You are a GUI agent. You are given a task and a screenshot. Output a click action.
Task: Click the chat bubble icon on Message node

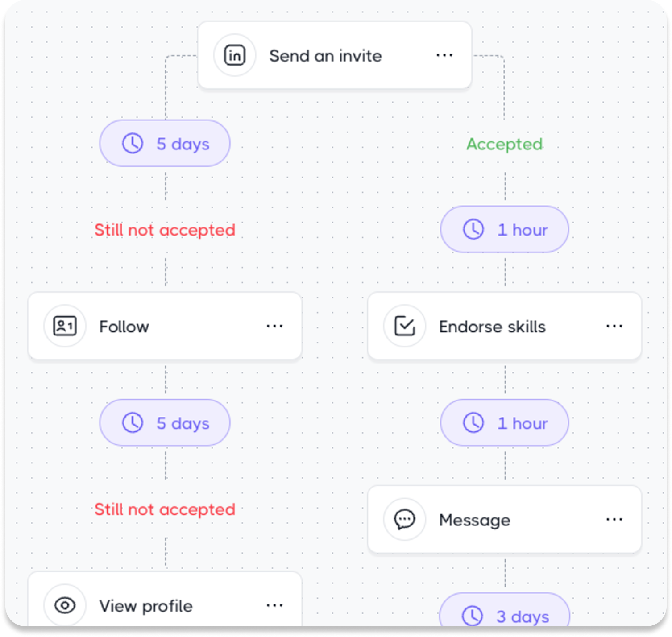point(404,520)
